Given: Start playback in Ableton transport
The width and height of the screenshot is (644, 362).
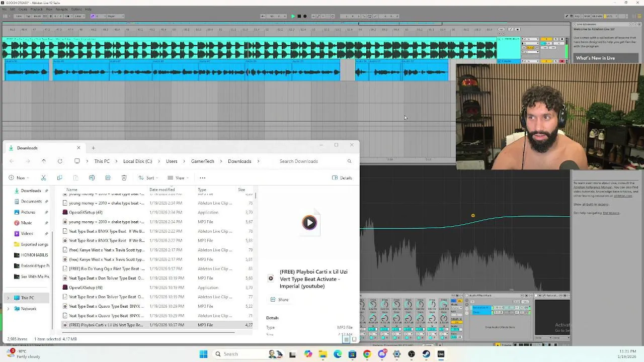Looking at the screenshot, I should (x=293, y=16).
